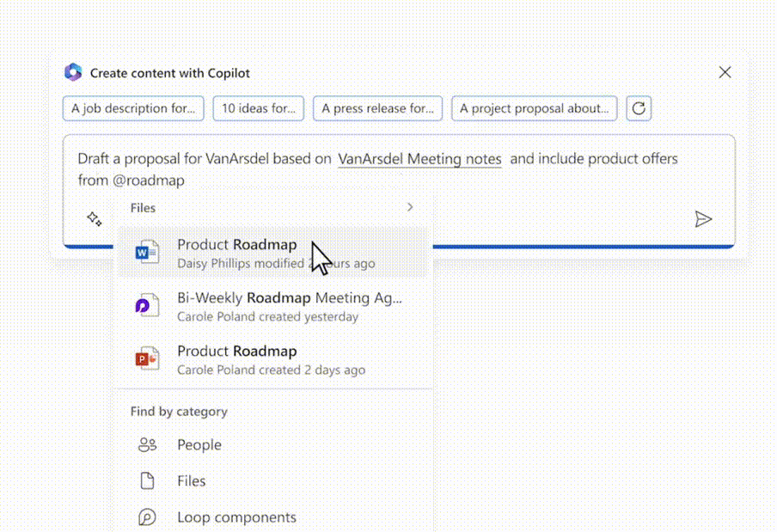Image resolution: width=777 pixels, height=532 pixels.
Task: Expand the Files section with chevron arrow
Action: [x=410, y=207]
